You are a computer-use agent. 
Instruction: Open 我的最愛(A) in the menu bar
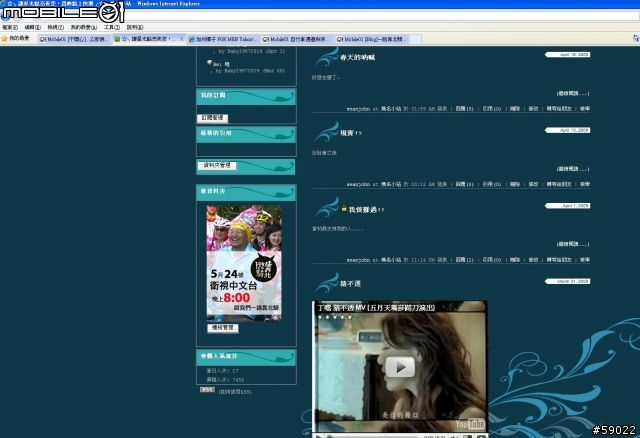pyautogui.click(x=84, y=27)
